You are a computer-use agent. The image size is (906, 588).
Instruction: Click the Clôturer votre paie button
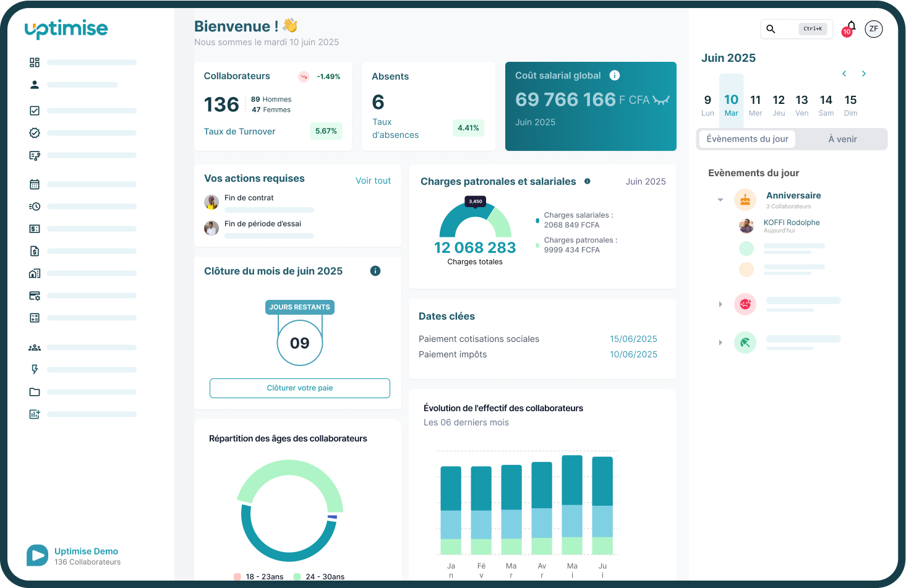(299, 388)
